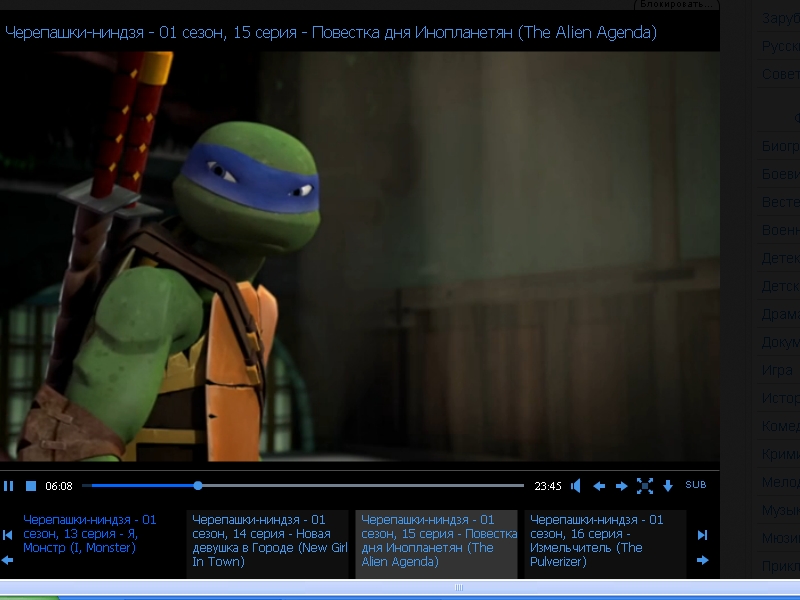Screen dimensions: 800x600
Task: Stop the video with the square button
Action: click(x=31, y=486)
